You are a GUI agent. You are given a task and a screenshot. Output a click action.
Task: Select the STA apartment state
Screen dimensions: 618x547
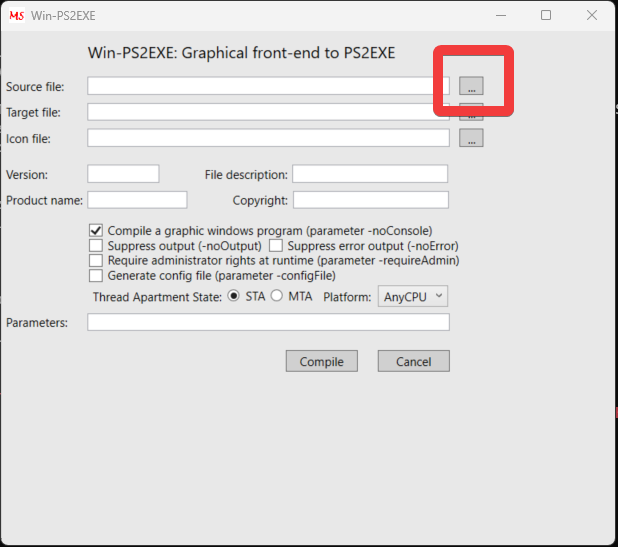click(234, 296)
